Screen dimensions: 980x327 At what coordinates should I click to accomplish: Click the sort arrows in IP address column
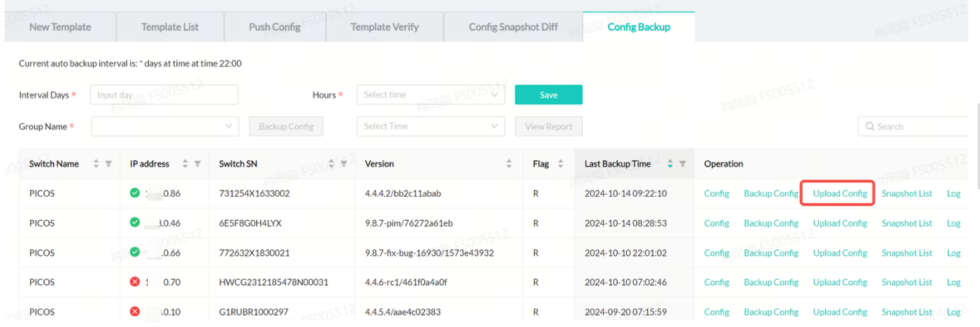click(x=185, y=163)
